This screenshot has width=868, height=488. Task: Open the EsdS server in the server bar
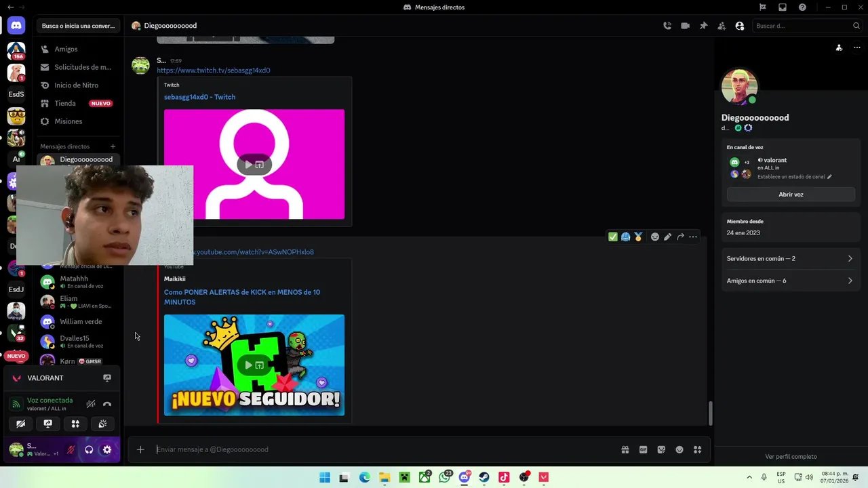(x=16, y=94)
